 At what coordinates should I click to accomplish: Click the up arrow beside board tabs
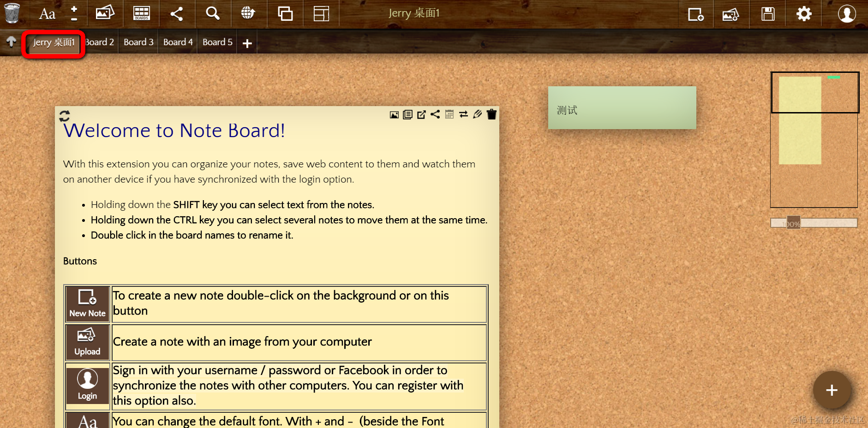(11, 42)
